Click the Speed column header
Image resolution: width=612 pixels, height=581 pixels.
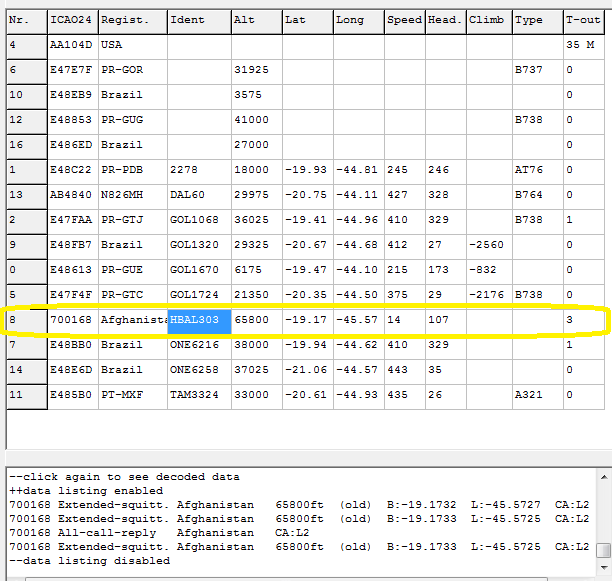[x=404, y=20]
